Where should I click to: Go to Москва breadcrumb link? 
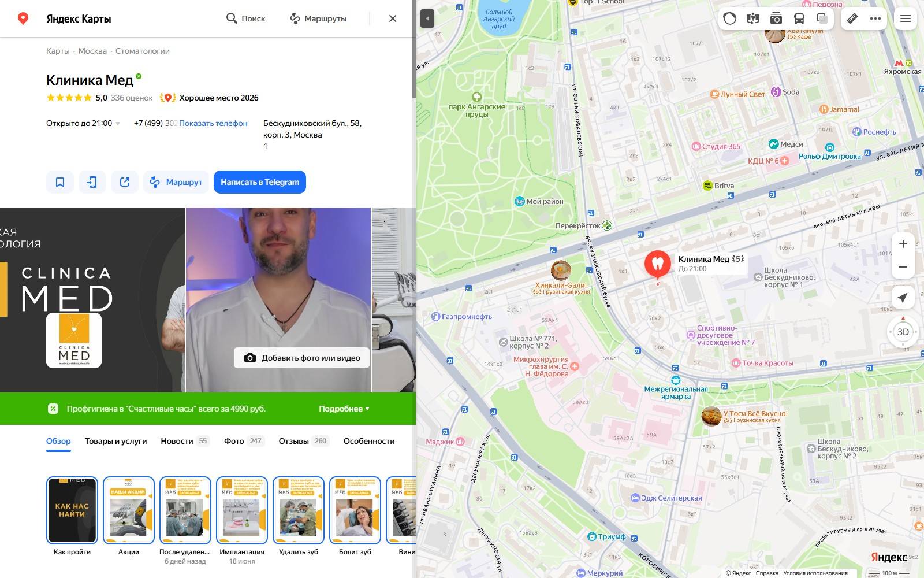pyautogui.click(x=92, y=51)
